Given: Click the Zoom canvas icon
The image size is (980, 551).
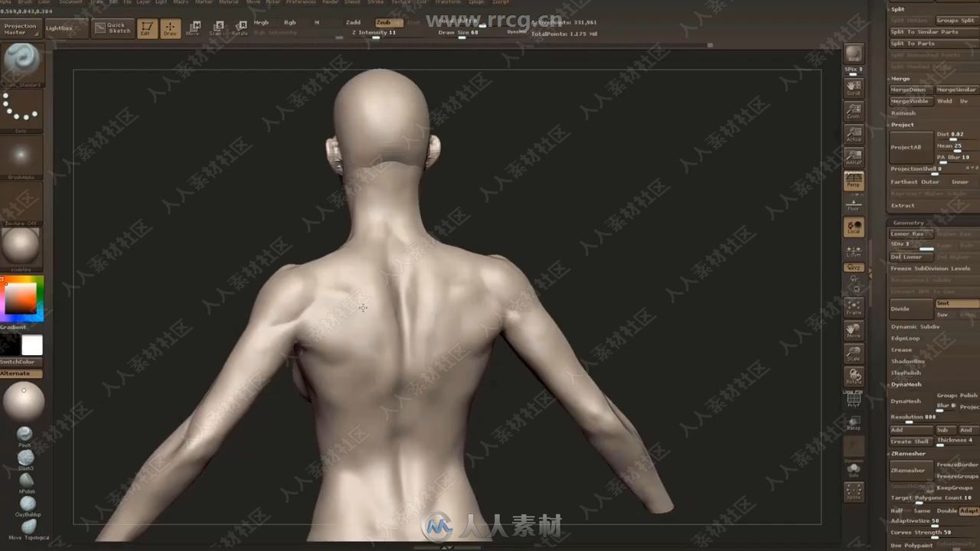Looking at the screenshot, I should (x=854, y=111).
